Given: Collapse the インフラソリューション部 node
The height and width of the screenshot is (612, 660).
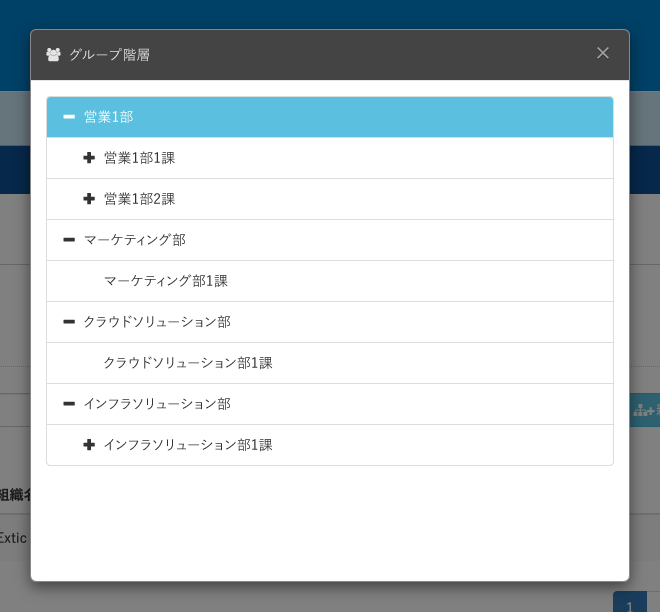Looking at the screenshot, I should click(x=69, y=404).
